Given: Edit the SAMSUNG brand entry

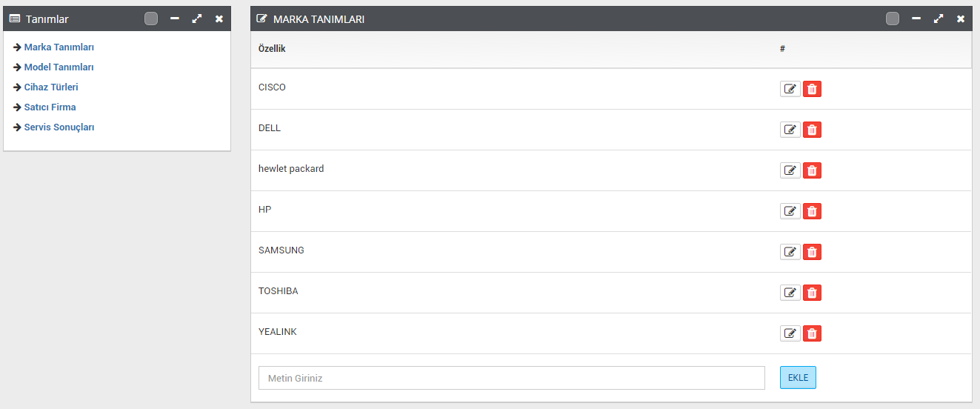Looking at the screenshot, I should tap(790, 252).
